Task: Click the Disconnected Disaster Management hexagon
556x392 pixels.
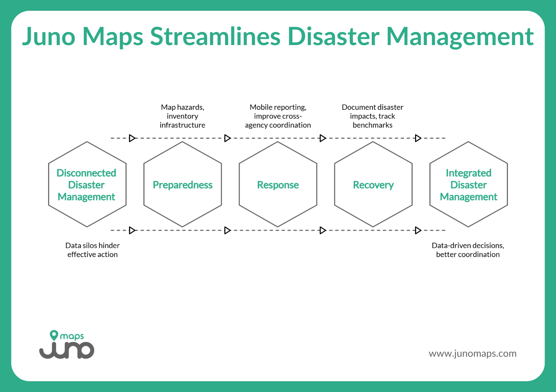Action: pos(87,184)
